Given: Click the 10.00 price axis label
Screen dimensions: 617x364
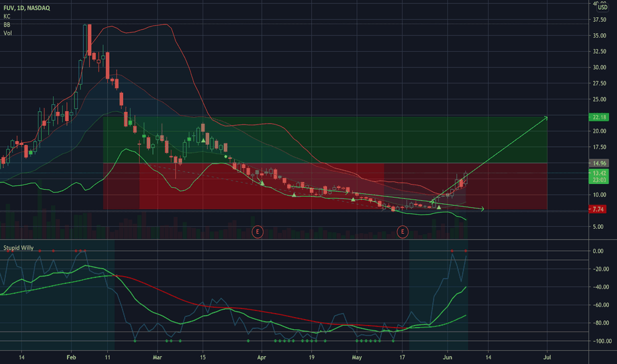Looking at the screenshot, I should coord(599,195).
